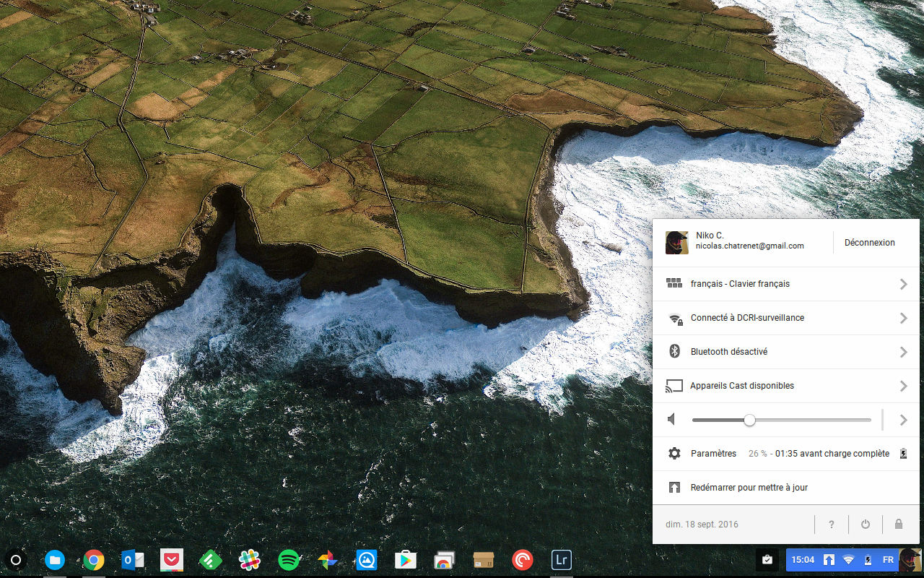Open the Google Play Store icon
The image size is (924, 578).
[405, 560]
